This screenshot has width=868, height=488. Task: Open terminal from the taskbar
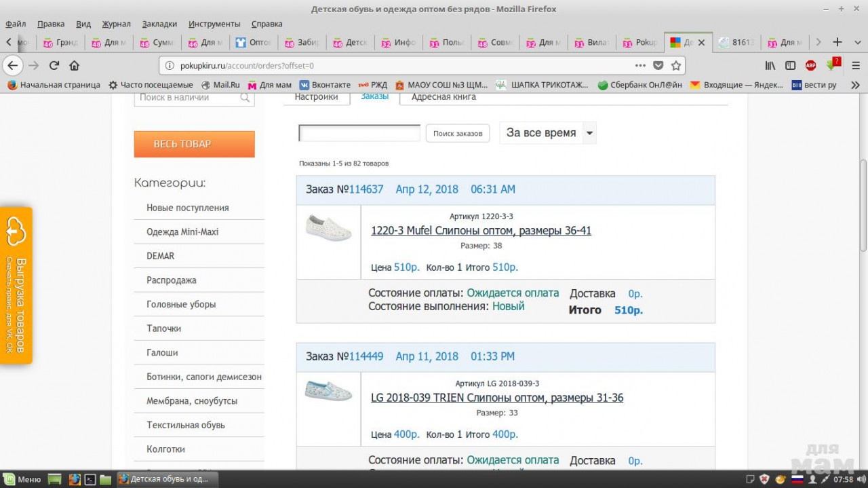[90, 479]
